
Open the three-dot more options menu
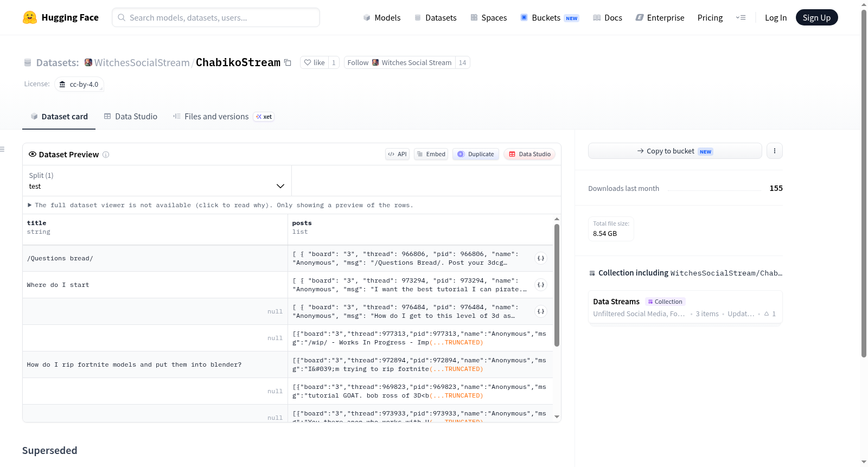click(x=775, y=151)
